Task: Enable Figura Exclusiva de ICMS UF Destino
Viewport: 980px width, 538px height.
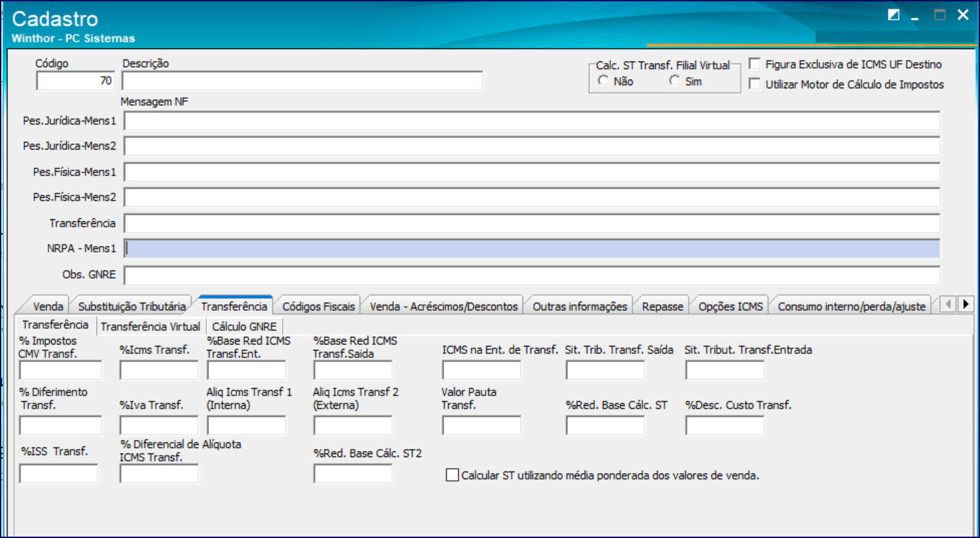Action: tap(755, 64)
